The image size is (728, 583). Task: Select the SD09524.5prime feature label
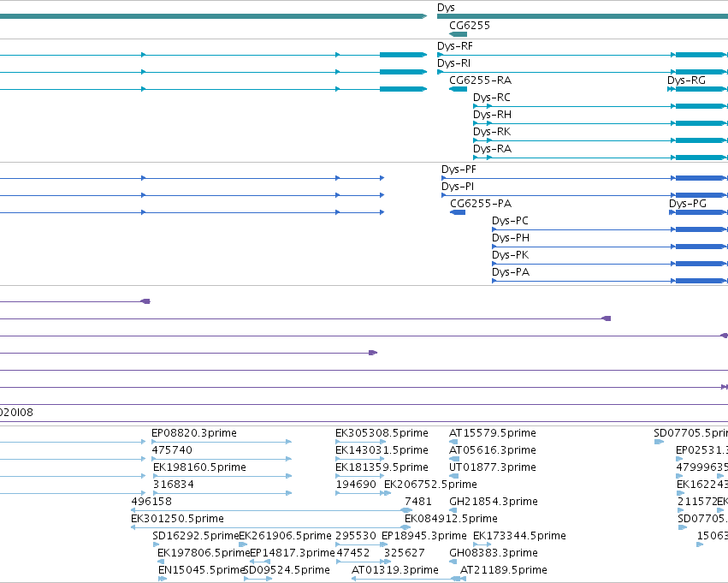[287, 571]
